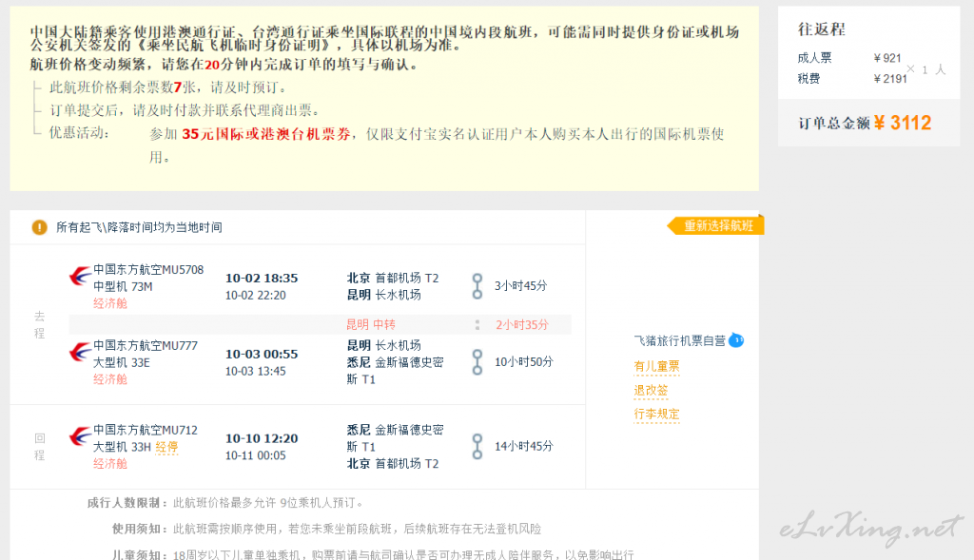Click the 昆明 中转 transfer label

pos(371,325)
